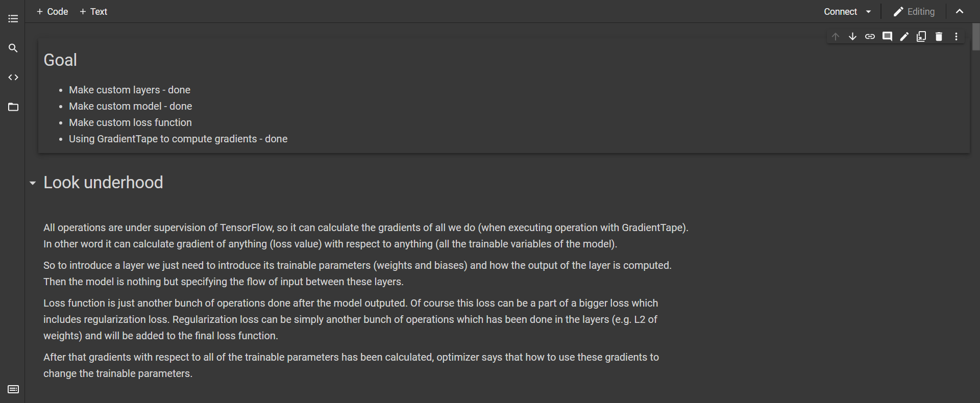
Task: Move cell up arrow
Action: tap(836, 36)
